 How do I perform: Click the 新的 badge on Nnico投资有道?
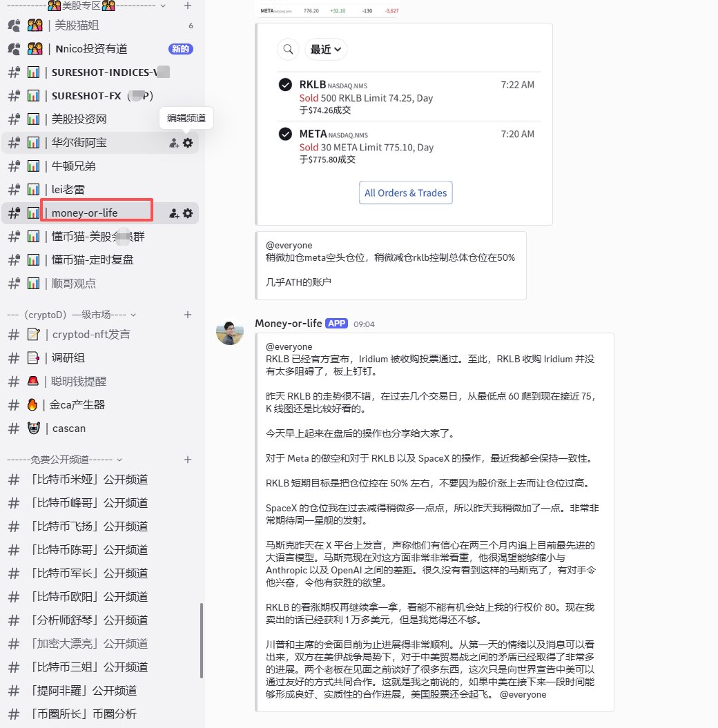pos(181,49)
